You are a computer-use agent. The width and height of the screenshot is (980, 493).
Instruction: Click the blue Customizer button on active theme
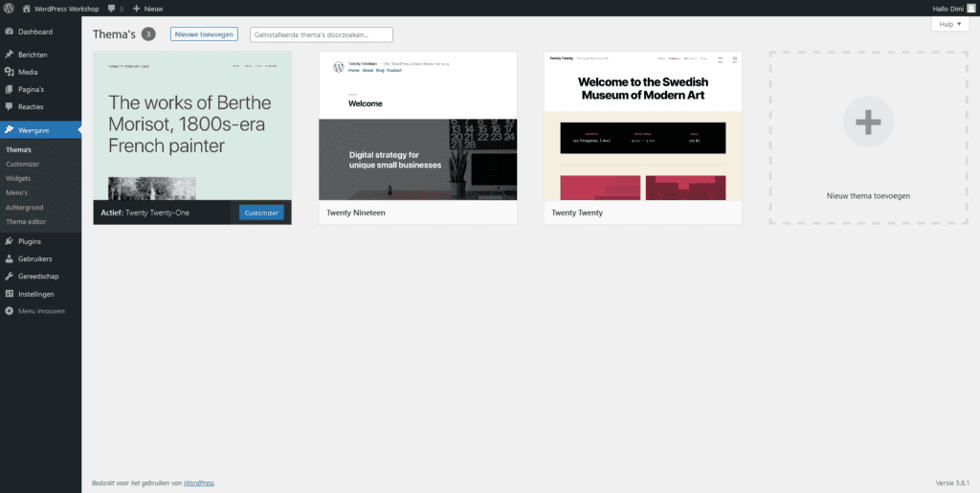point(261,213)
